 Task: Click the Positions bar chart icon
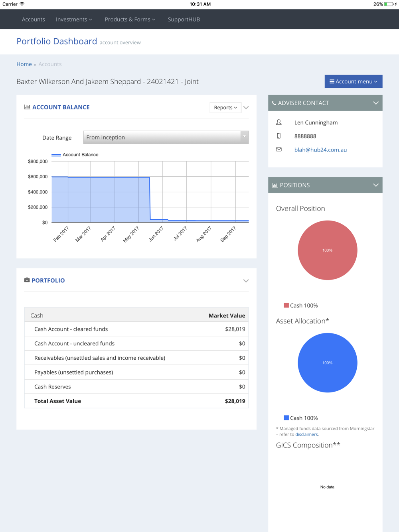point(275,185)
